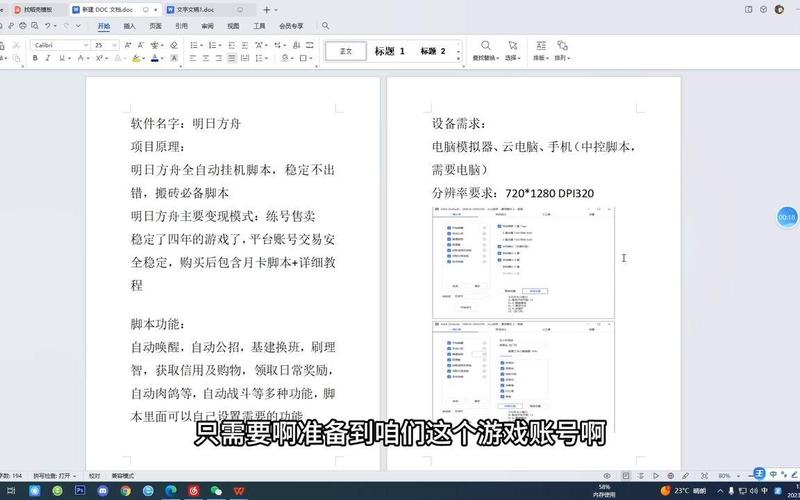Image resolution: width=800 pixels, height=500 pixels.
Task: Switch to 新建 DOC 文档.doc tab
Action: 114,10
